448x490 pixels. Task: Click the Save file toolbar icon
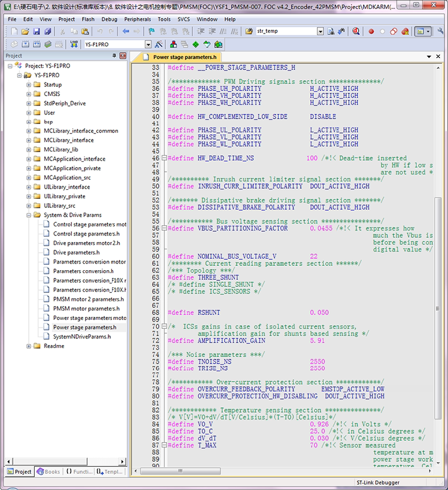(36, 31)
